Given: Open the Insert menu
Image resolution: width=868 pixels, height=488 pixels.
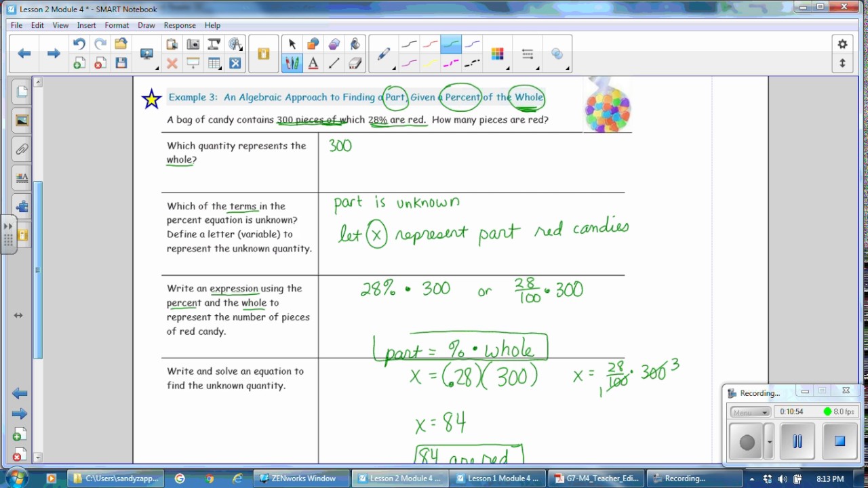Looking at the screenshot, I should click(x=86, y=25).
